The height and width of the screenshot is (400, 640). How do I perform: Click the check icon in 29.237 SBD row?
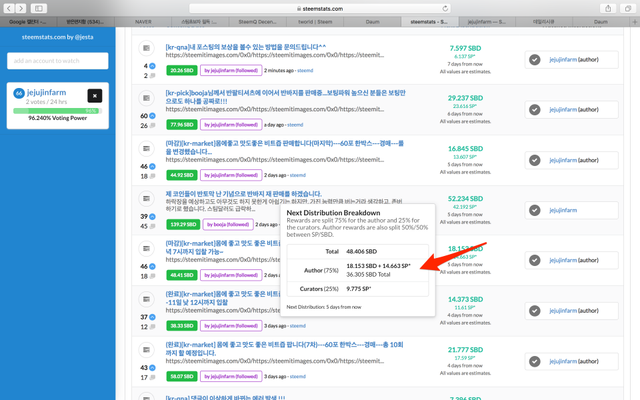535,110
